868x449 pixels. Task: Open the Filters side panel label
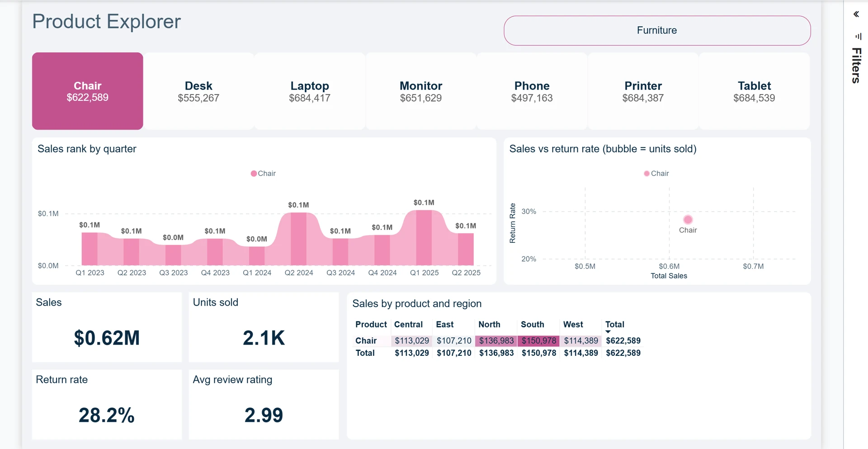point(856,66)
